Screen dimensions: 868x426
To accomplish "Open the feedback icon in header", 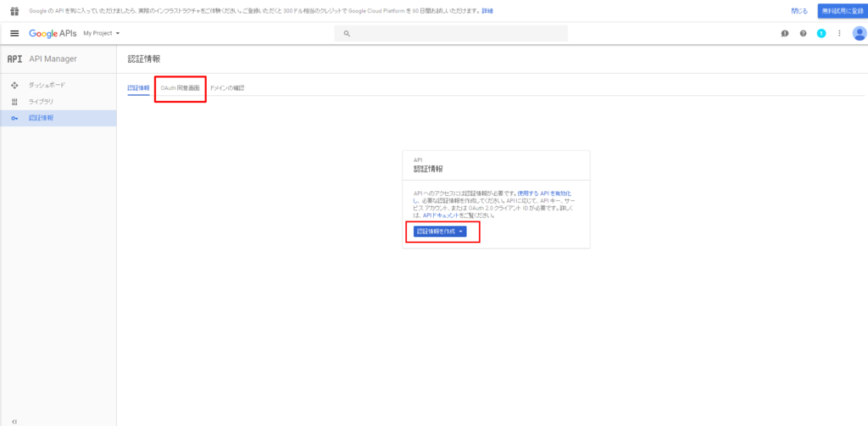I will pyautogui.click(x=784, y=33).
